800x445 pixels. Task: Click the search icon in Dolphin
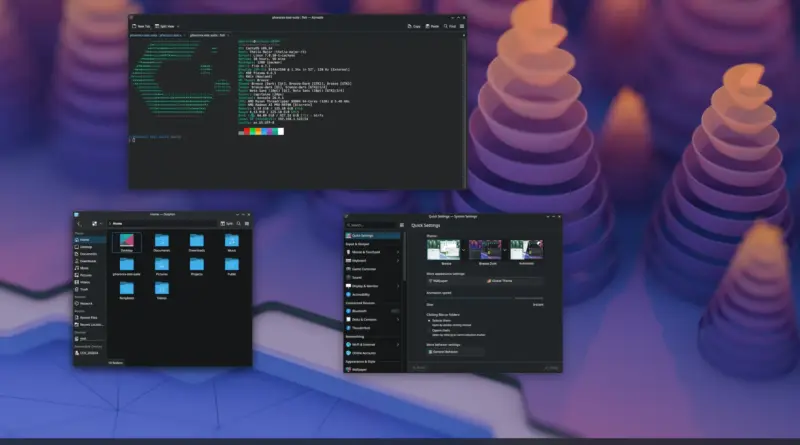coord(239,224)
